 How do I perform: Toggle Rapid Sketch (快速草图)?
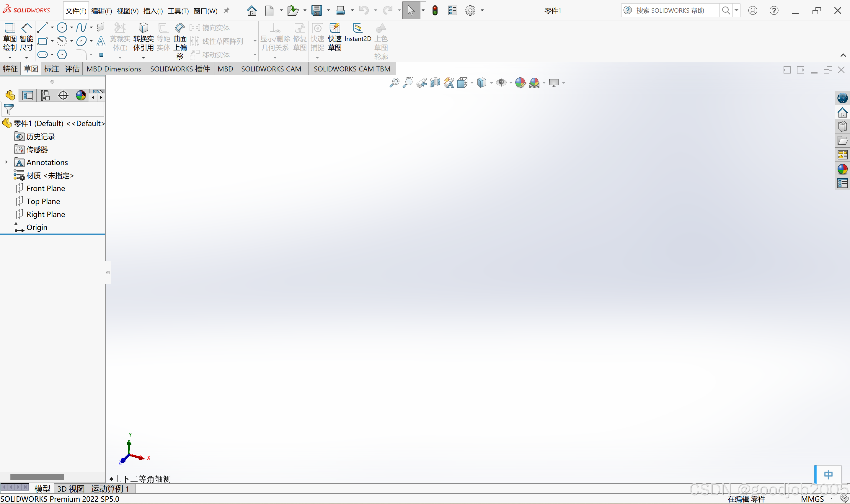tap(335, 37)
